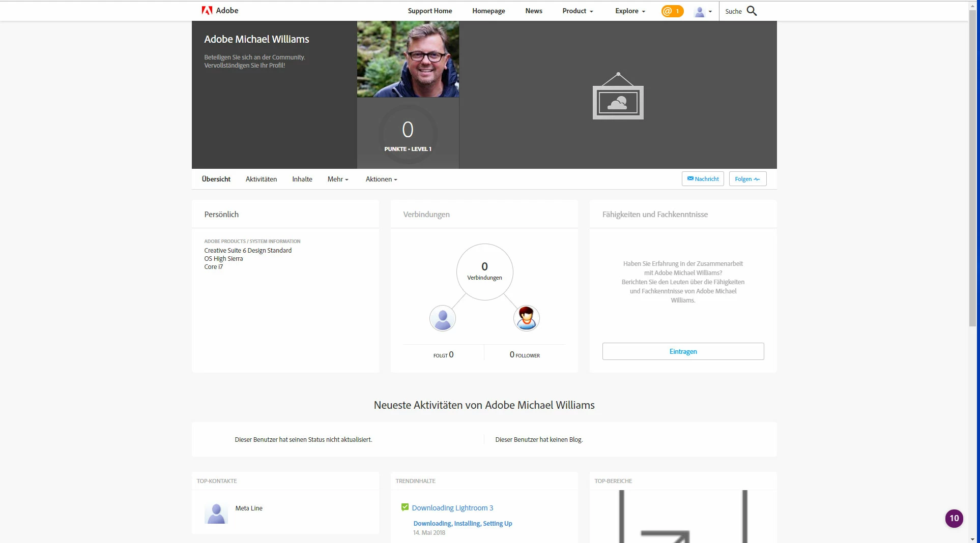
Task: Click the '14. Mai 2018' date
Action: [429, 533]
